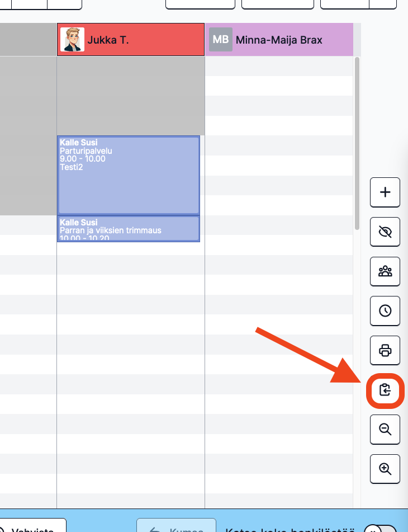
Task: Open Kalle Susi Parturipalvelu appointment
Action: (x=129, y=175)
